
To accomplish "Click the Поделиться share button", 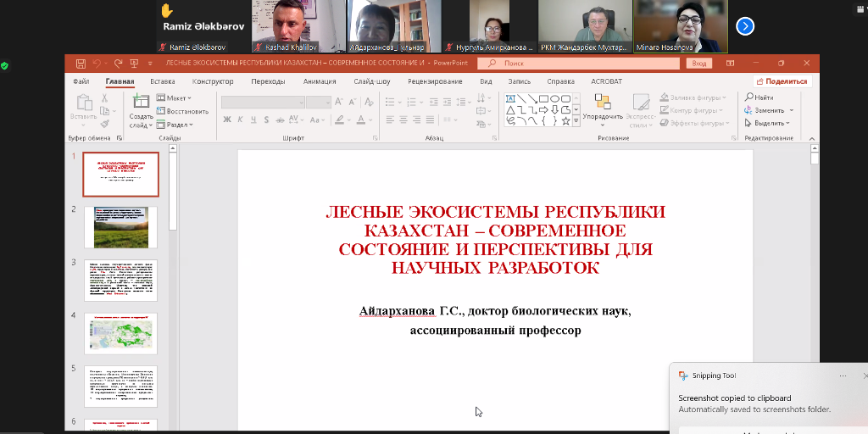I will (782, 81).
